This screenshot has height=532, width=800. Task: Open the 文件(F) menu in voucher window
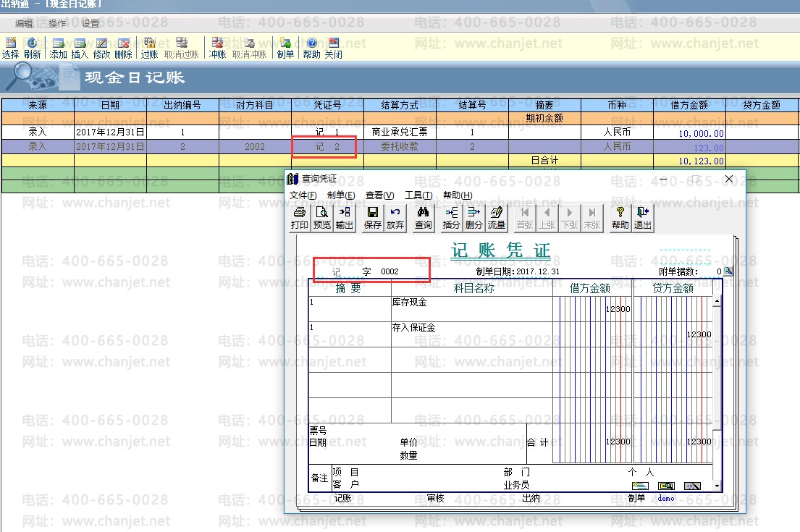point(303,195)
